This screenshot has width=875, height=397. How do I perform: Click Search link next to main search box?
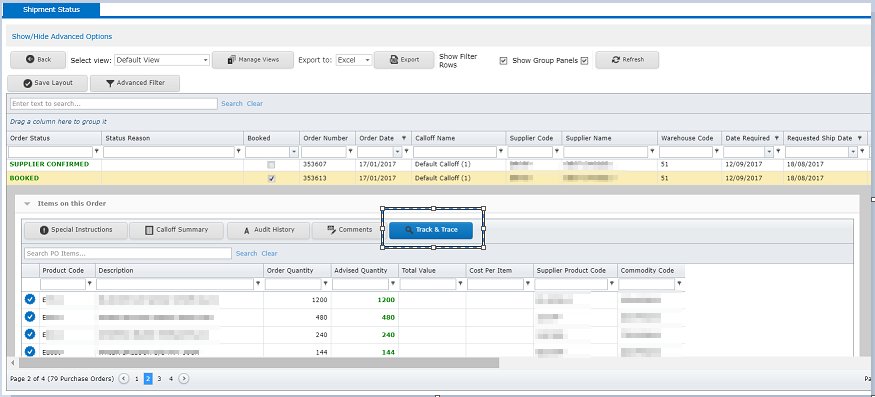point(232,104)
